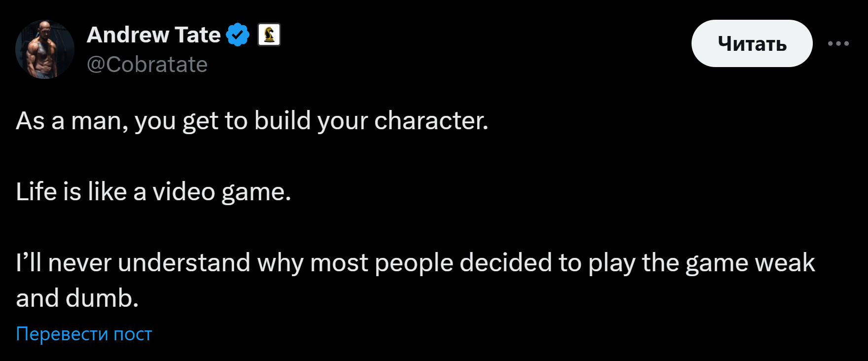Click the line 'Life is like a video game.'

[153, 191]
